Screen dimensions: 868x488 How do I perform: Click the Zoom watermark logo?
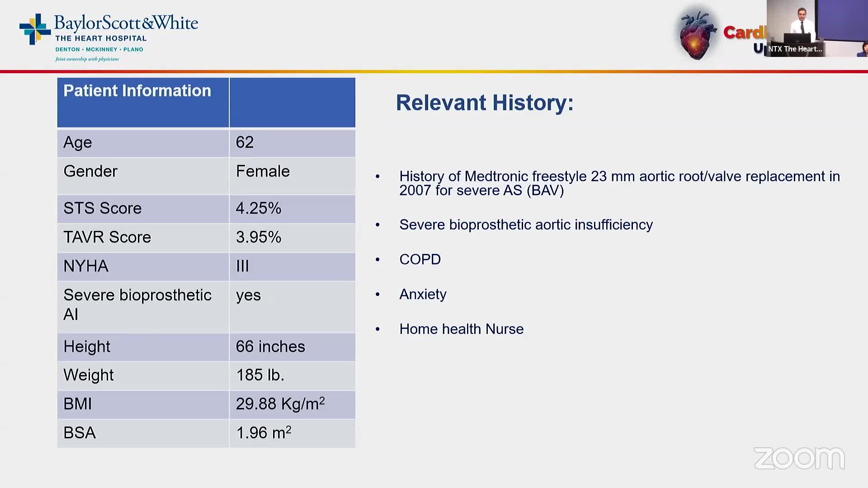tap(799, 458)
